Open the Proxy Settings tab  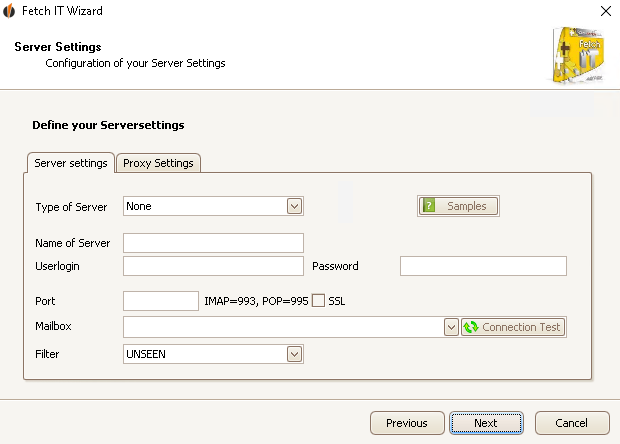click(x=158, y=163)
